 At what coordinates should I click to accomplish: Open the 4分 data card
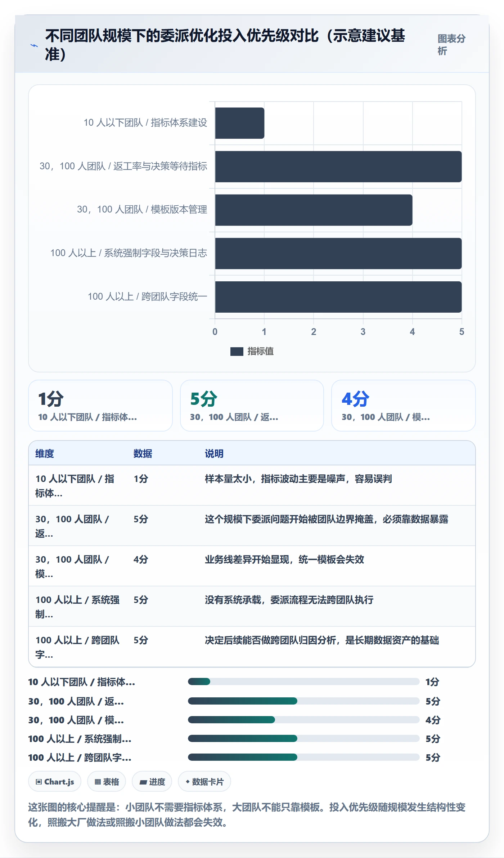tap(404, 406)
